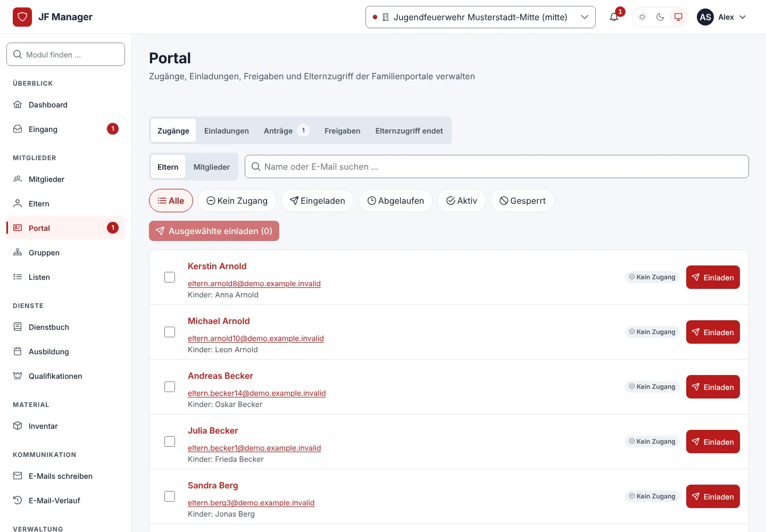The height and width of the screenshot is (532, 766).
Task: Open Eltern in the sidebar
Action: coord(66,204)
